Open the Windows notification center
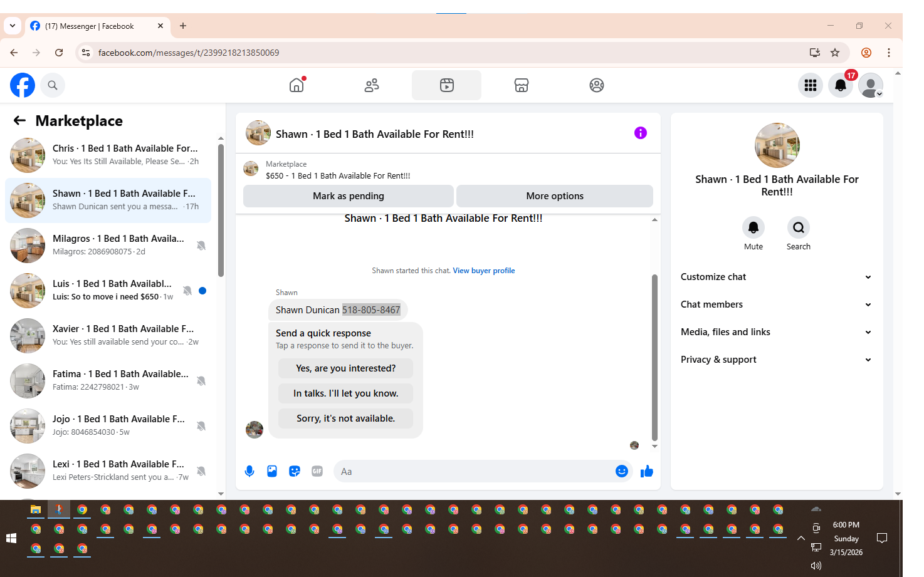 [x=882, y=538]
